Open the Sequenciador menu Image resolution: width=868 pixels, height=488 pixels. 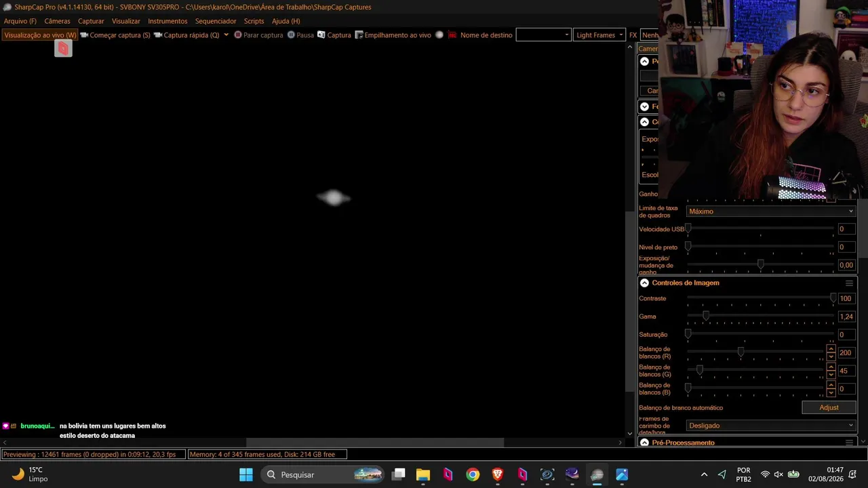tap(216, 21)
